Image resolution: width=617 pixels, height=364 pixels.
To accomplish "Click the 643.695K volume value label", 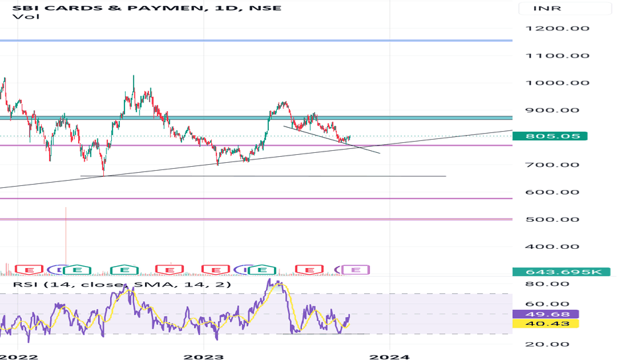I will (561, 272).
